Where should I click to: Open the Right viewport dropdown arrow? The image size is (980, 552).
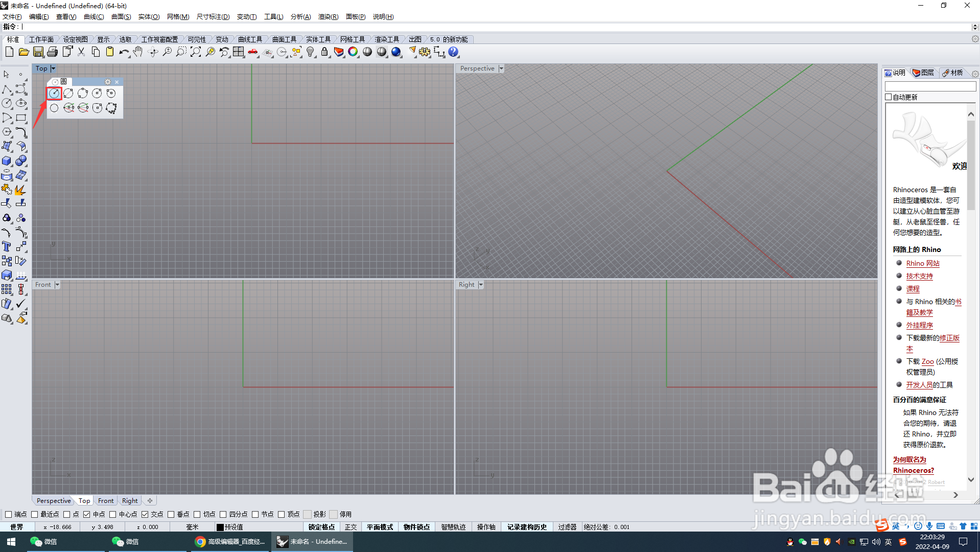[x=481, y=285]
